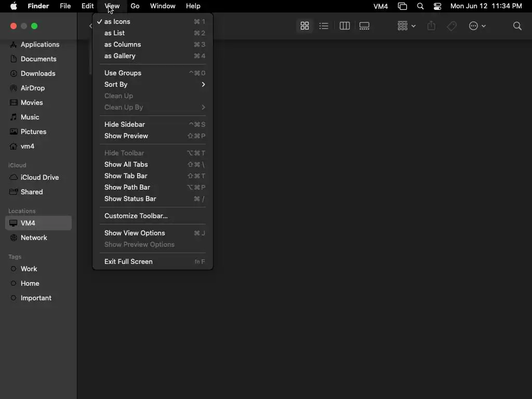Choose 'as Gallery' view option

(x=153, y=56)
